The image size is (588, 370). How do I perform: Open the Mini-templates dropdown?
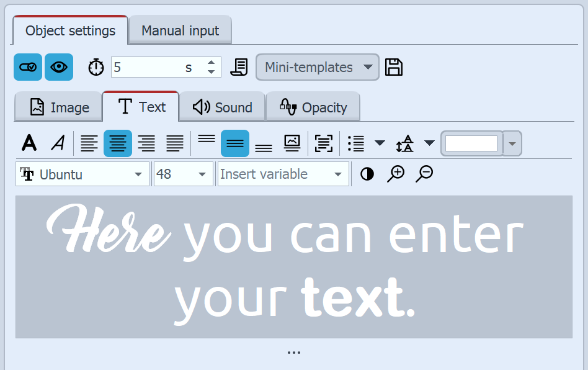(x=317, y=67)
